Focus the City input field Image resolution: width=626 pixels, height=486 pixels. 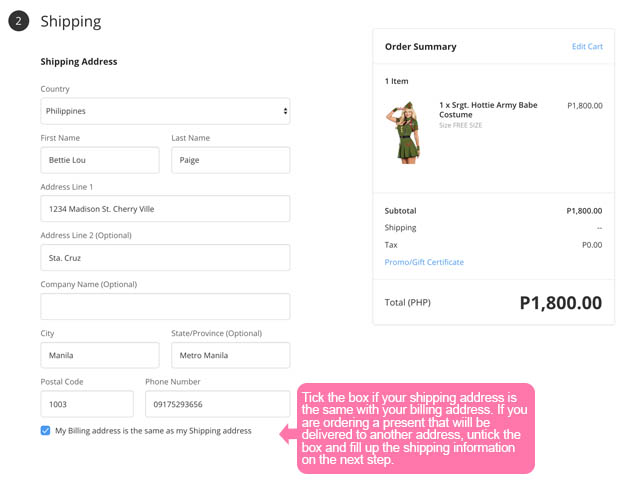pyautogui.click(x=99, y=355)
